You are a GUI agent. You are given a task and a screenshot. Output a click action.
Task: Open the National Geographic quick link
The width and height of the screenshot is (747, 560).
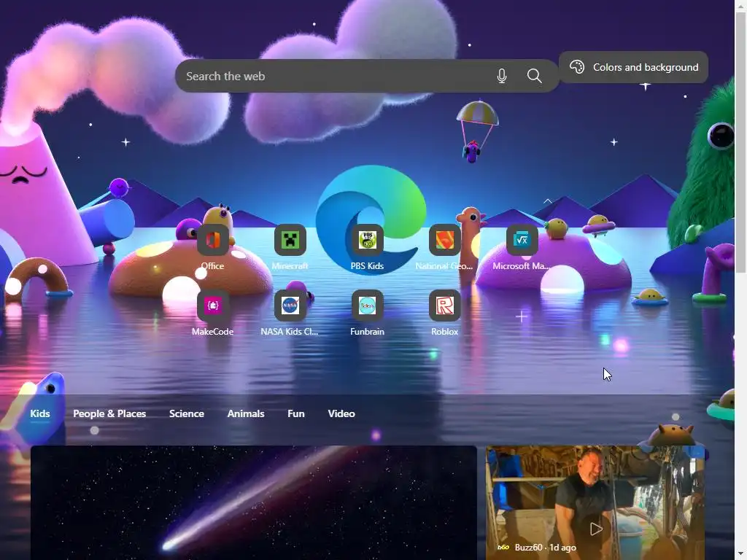click(x=444, y=240)
